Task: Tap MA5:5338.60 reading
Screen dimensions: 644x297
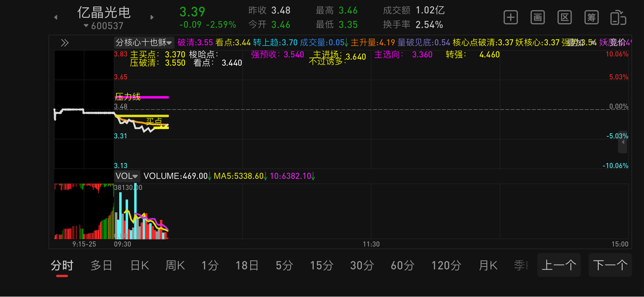Action: (x=238, y=176)
